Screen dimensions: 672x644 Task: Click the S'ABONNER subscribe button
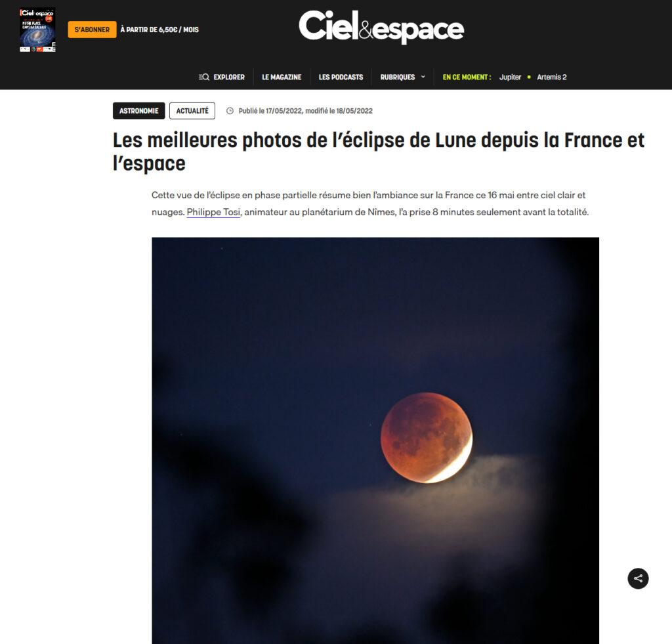(92, 30)
